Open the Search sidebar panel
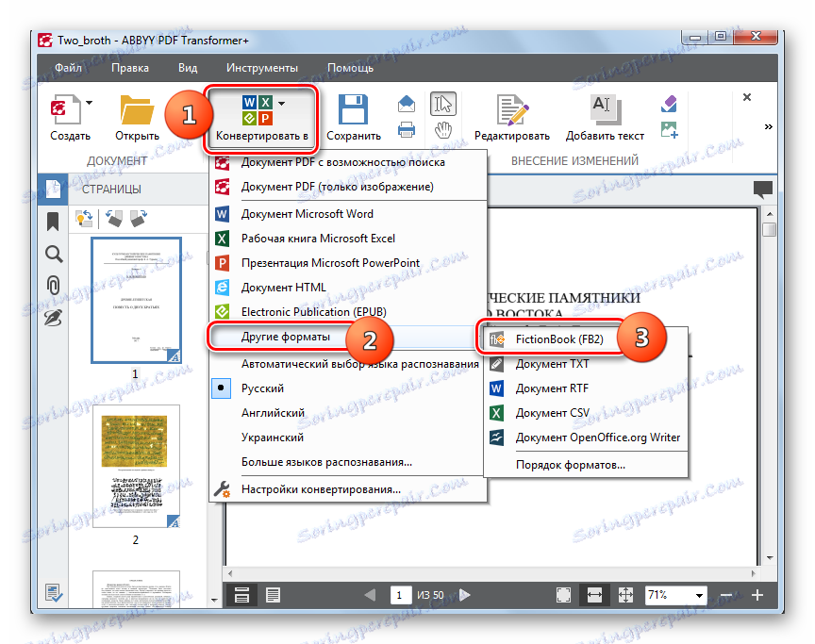This screenshot has height=644, width=815. [54, 255]
